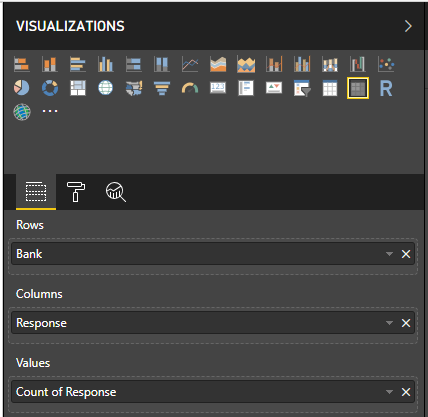Remove Count of Response from Values
This screenshot has width=428, height=417.
406,392
